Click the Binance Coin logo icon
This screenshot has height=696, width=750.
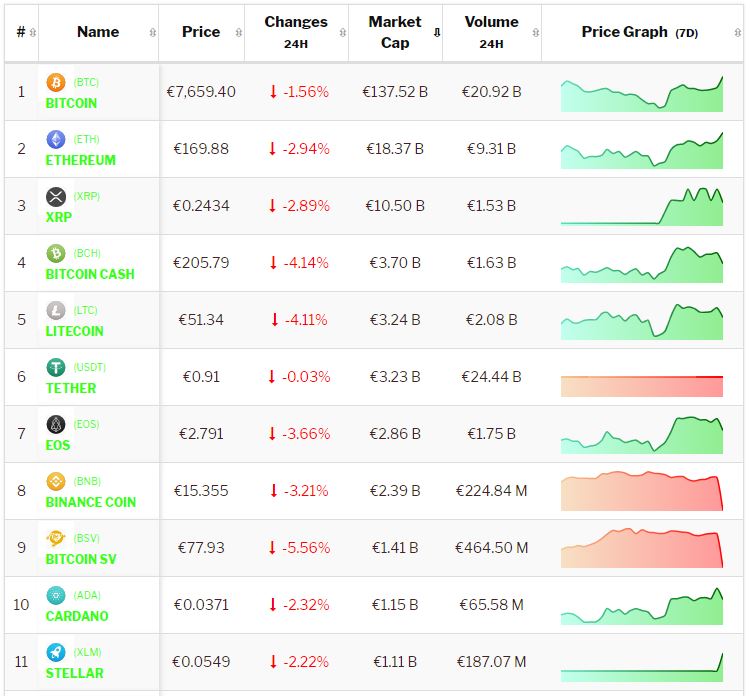tap(56, 481)
